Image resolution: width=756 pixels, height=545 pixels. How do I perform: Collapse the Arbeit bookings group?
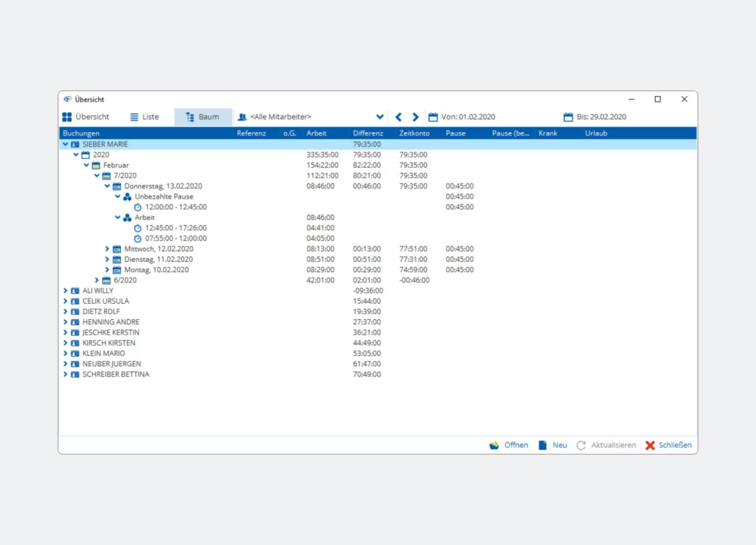[x=118, y=217]
